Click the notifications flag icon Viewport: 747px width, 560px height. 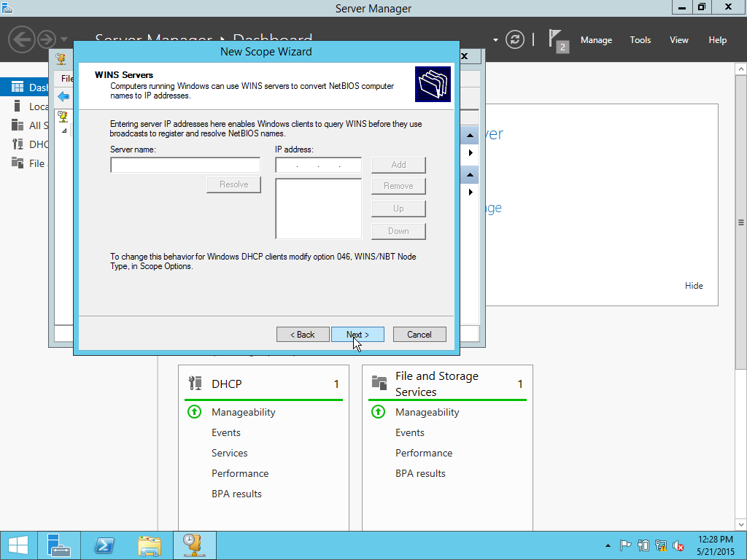558,40
